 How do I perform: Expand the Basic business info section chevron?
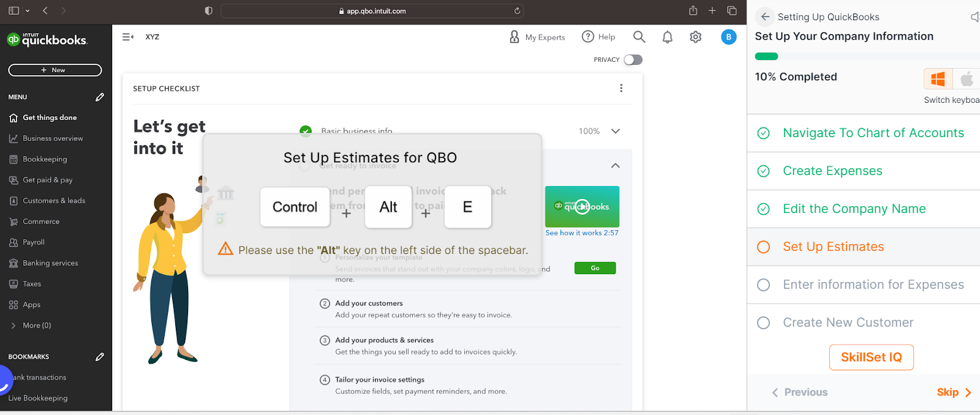coord(616,131)
